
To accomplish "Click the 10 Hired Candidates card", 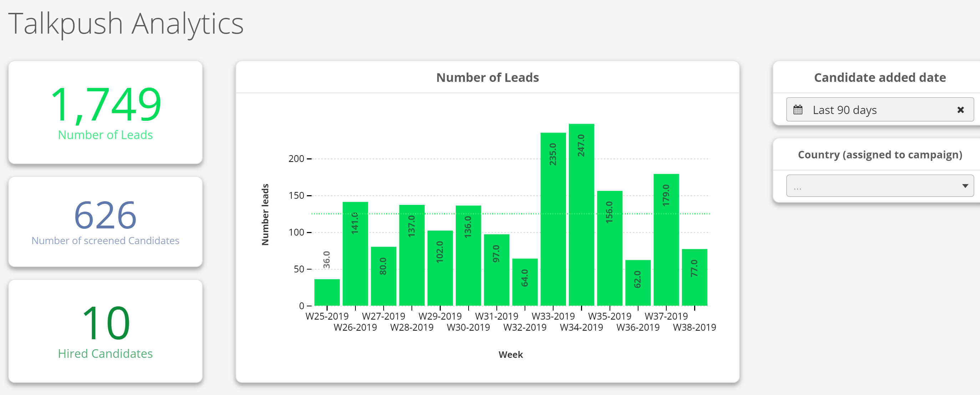I will point(105,331).
